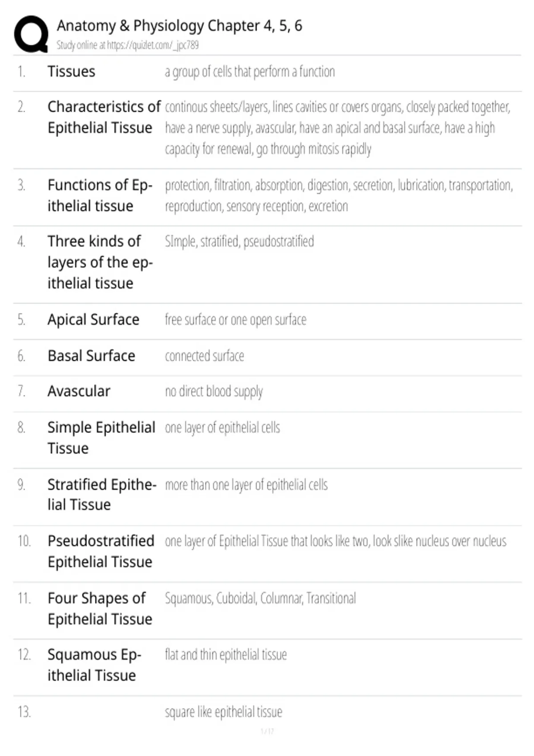
Task: Select Four Shapes of Epithelial Tissue
Action: coord(100,609)
